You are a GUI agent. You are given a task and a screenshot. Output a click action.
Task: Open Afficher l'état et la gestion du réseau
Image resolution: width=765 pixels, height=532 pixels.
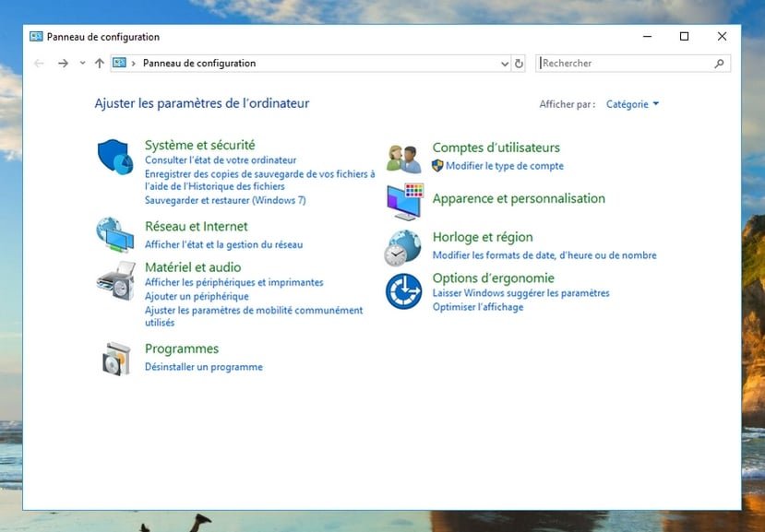point(224,244)
